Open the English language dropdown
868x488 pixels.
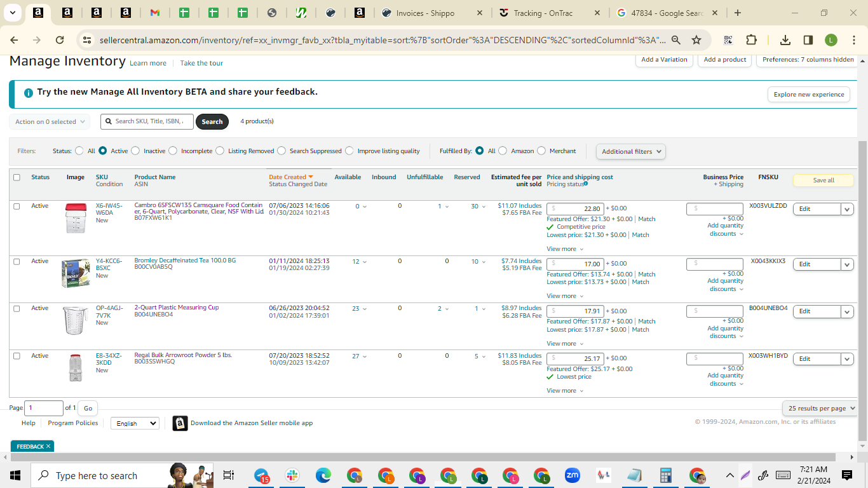tap(135, 423)
